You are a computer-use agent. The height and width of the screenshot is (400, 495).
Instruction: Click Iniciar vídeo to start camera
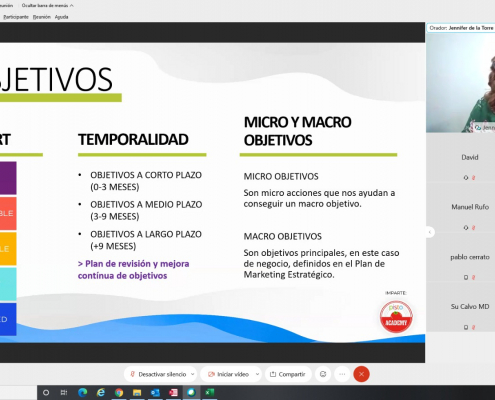(x=228, y=374)
